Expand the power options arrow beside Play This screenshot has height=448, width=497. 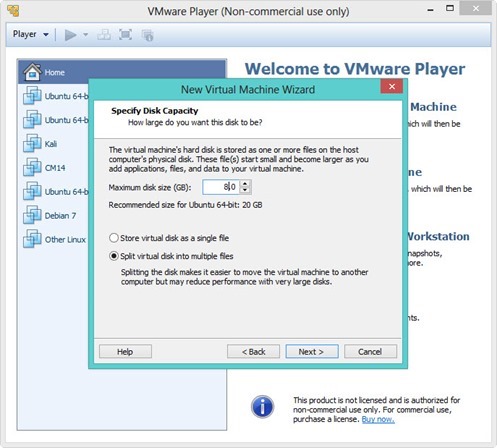pos(85,35)
